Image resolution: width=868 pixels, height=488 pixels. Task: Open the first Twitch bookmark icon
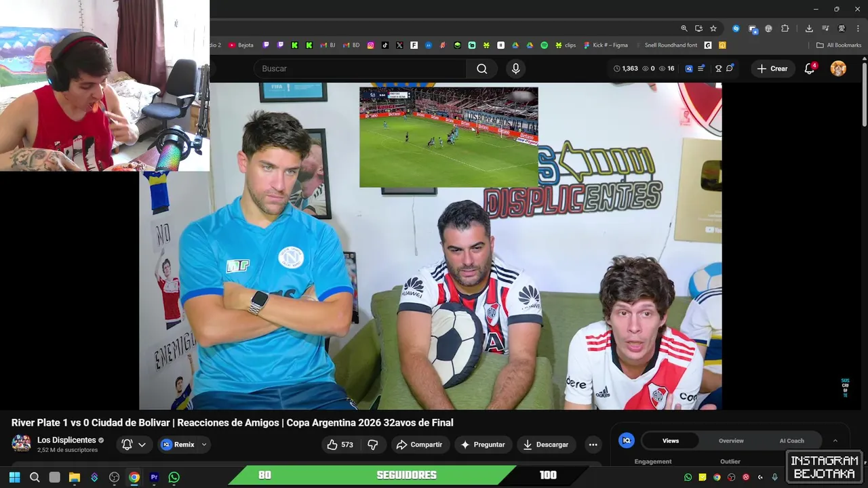point(266,45)
